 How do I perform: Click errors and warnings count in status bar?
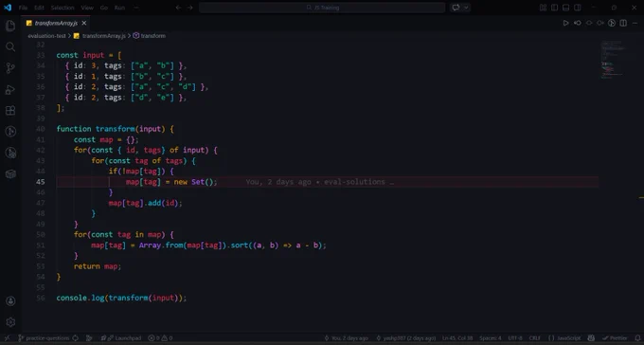click(x=160, y=338)
